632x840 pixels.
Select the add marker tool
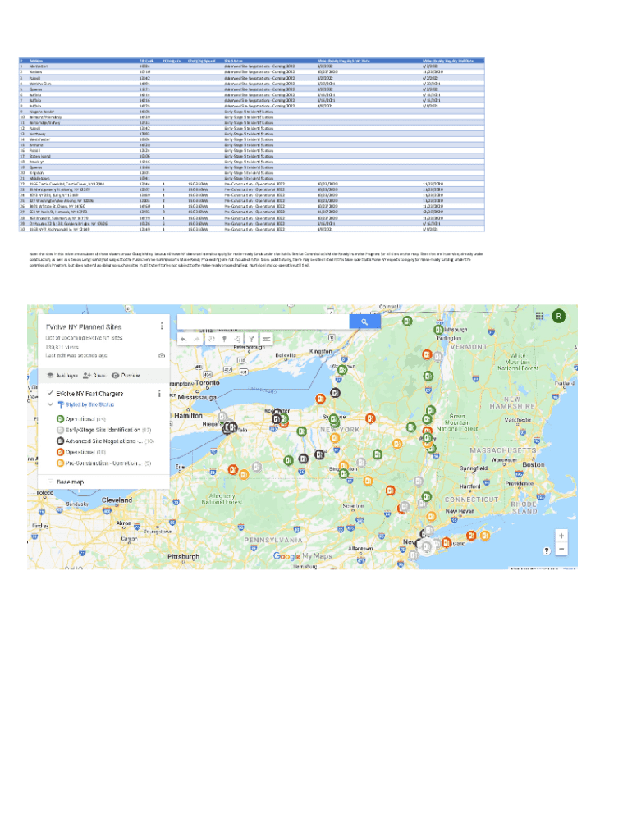coord(224,337)
